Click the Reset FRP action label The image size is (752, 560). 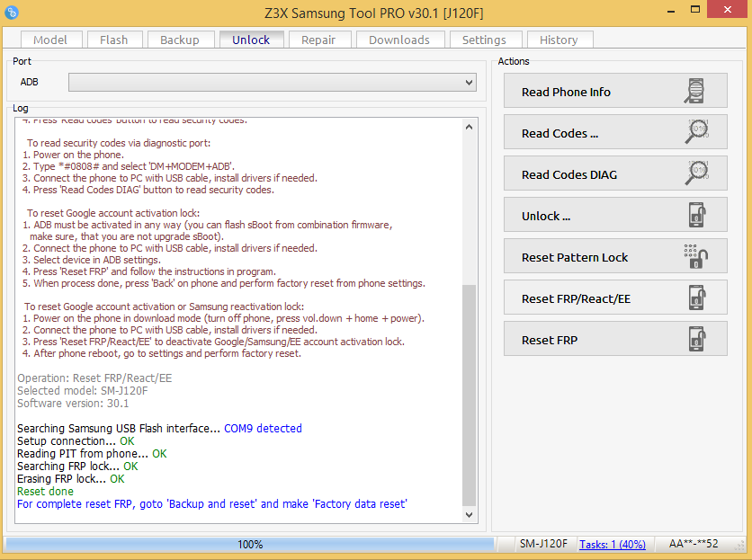(550, 341)
